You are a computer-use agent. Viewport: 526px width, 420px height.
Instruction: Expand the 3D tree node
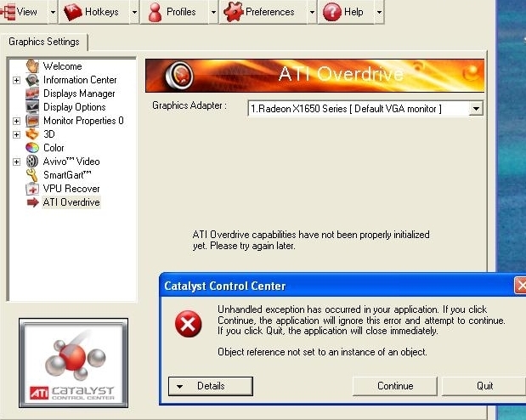point(16,134)
